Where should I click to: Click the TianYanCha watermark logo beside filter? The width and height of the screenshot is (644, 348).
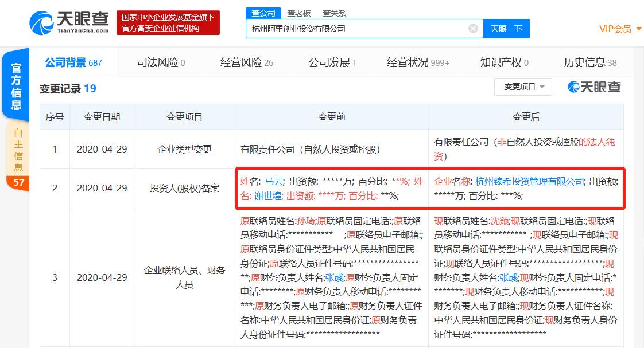[594, 87]
